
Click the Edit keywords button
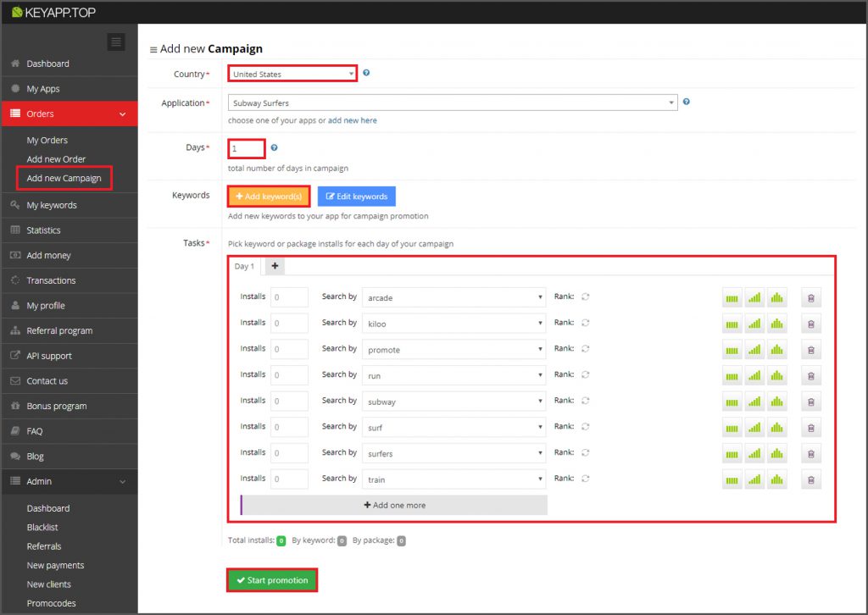click(357, 197)
